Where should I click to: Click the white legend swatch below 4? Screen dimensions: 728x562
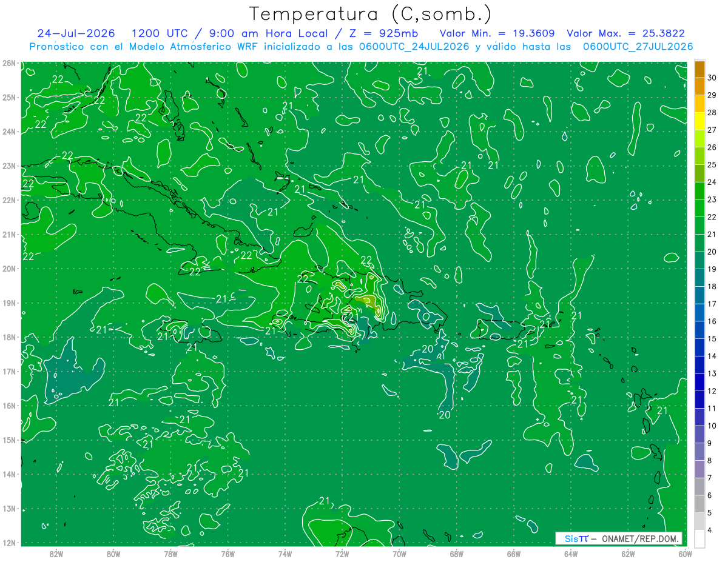tap(699, 538)
